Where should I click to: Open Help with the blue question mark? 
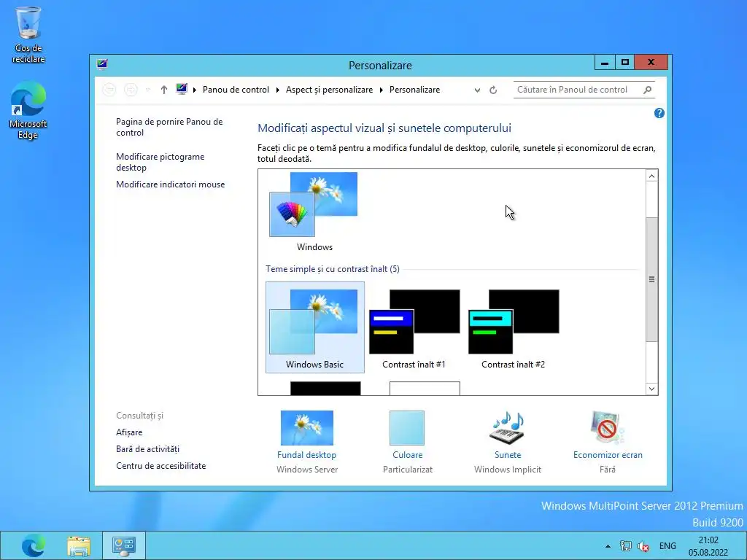659,113
